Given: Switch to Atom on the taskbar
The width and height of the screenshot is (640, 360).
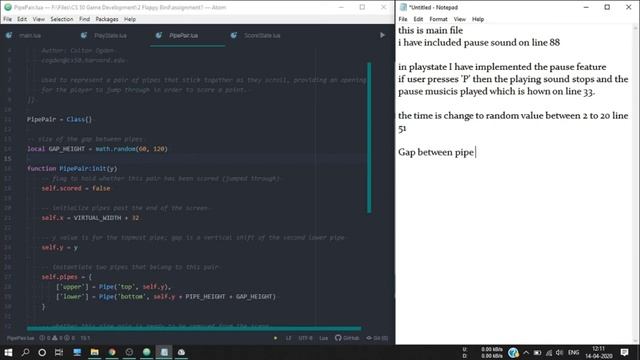Looking at the screenshot, I should click(x=147, y=352).
